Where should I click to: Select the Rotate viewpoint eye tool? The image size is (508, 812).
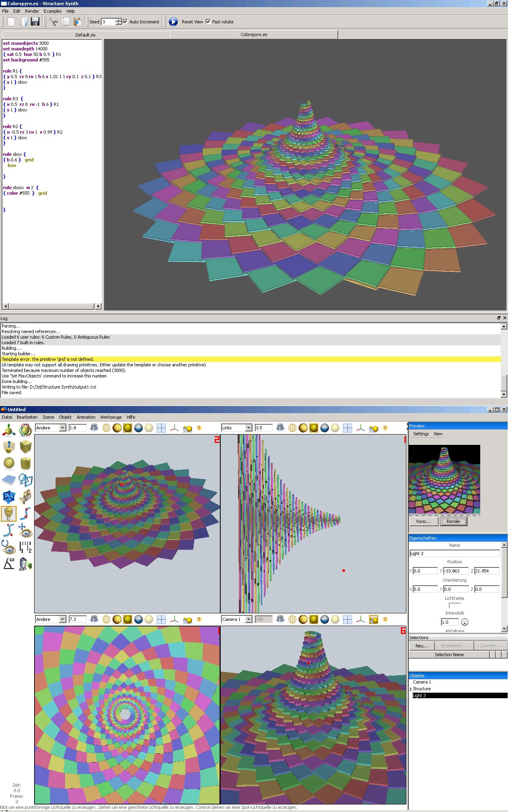click(9, 547)
